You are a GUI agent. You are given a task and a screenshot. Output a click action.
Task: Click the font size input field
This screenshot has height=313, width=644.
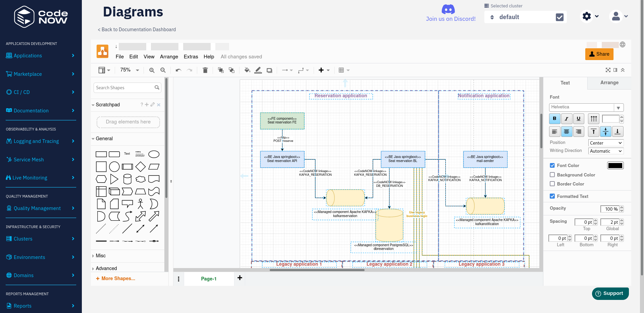tap(610, 119)
